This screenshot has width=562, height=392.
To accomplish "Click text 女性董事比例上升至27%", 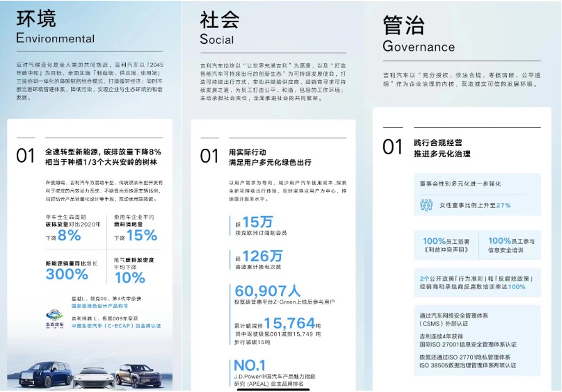I will 475,205.
